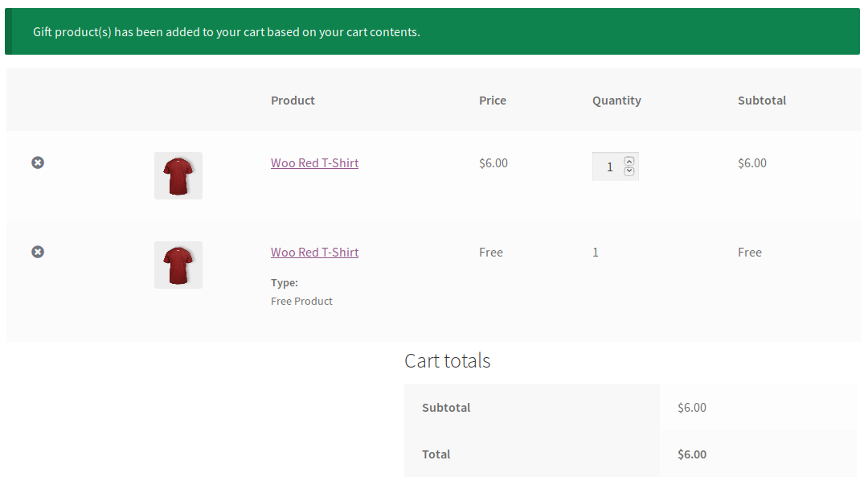Click the Product column header
This screenshot has width=868, height=489.
293,101
